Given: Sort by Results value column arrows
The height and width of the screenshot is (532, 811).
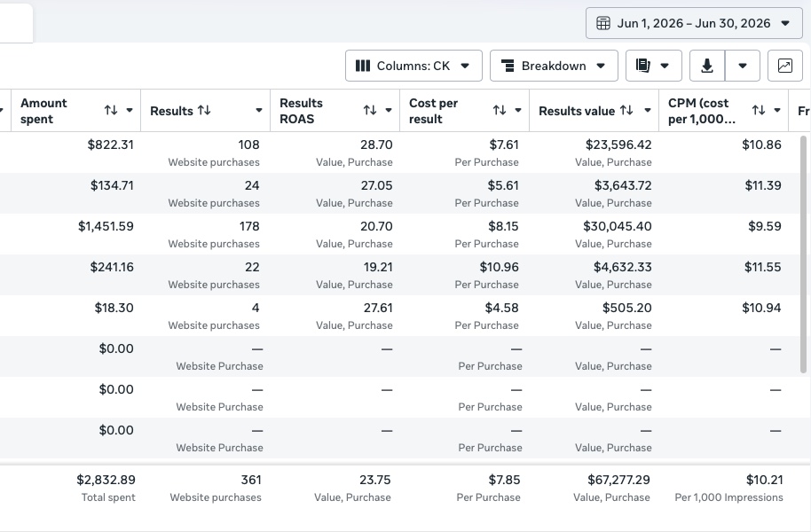Looking at the screenshot, I should [x=626, y=110].
